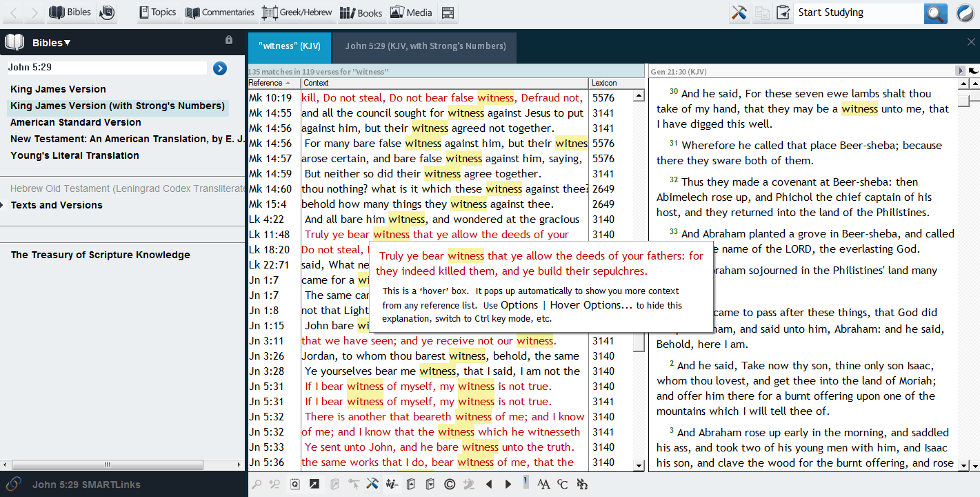
Task: Close the tab area with the X
Action: 971,41
